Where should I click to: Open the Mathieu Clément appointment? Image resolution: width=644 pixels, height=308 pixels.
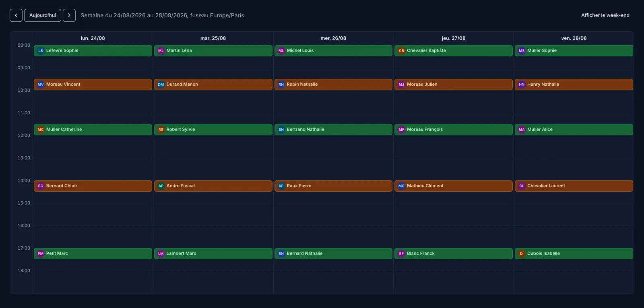454,186
